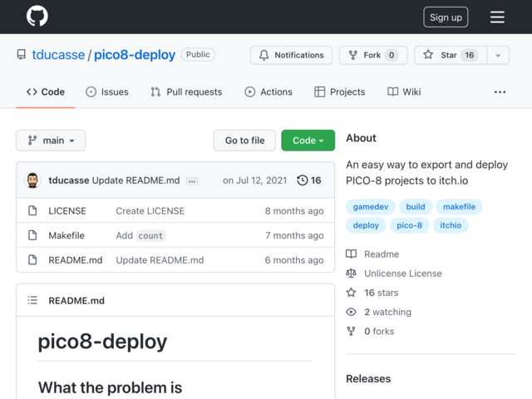
Task: View the commit history clock icon
Action: (x=303, y=180)
